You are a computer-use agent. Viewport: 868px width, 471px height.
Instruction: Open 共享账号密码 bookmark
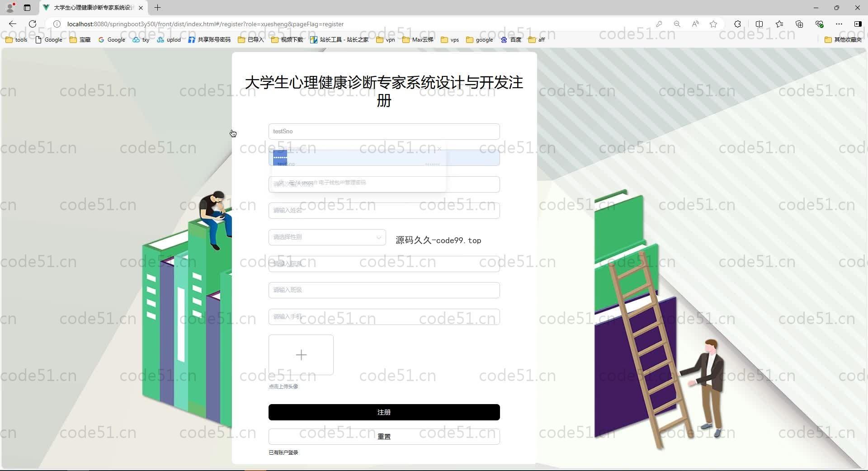pos(209,40)
